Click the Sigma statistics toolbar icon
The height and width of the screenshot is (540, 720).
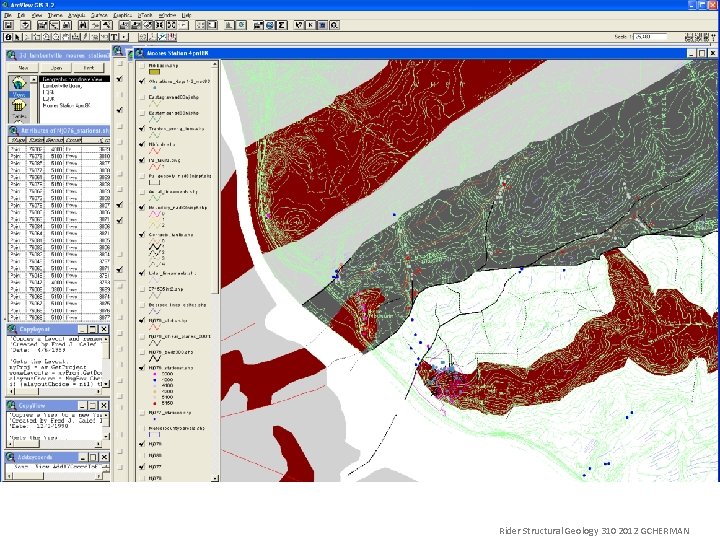281,25
